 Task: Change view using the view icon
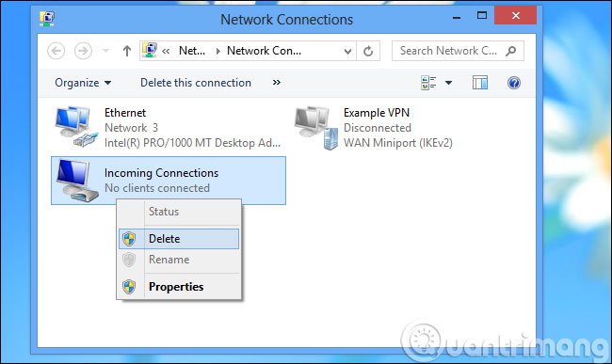click(x=428, y=83)
